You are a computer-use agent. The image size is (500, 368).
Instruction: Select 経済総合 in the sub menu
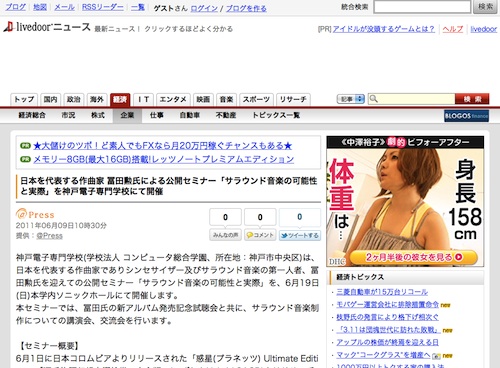[x=32, y=115]
